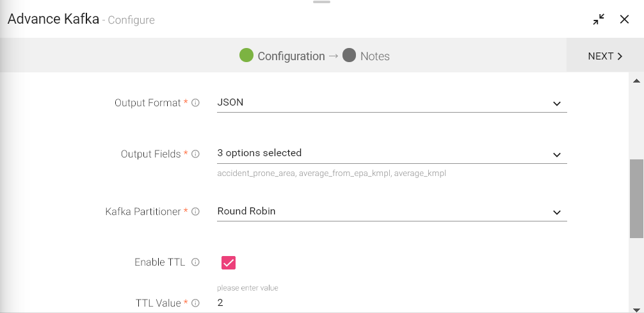Image resolution: width=644 pixels, height=313 pixels.
Task: Click info icon next to Output Fields
Action: pos(196,154)
